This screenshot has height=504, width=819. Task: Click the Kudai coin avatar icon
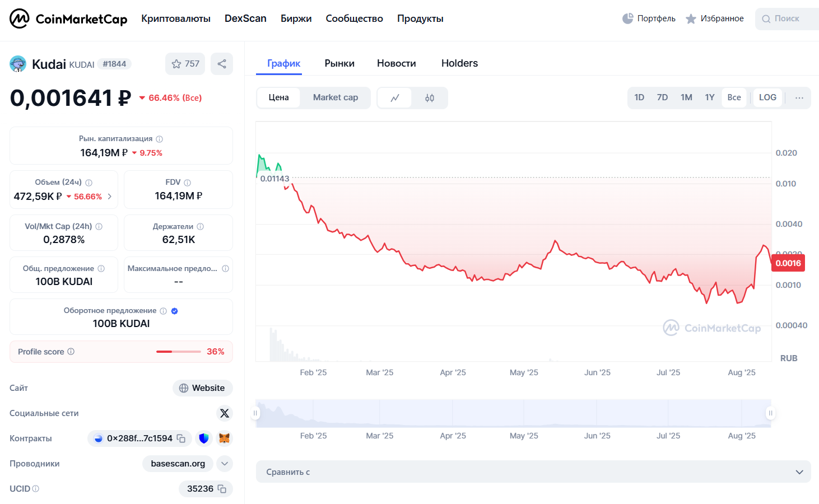[x=18, y=64]
